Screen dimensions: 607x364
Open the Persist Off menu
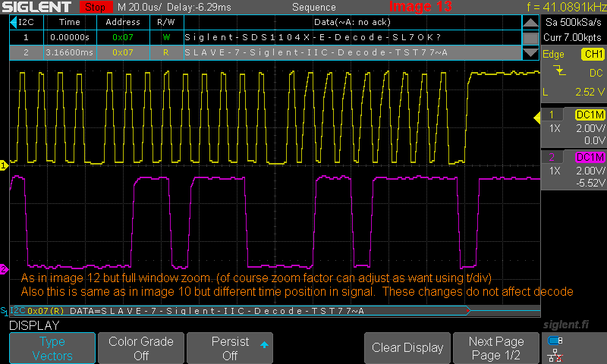tap(230, 348)
